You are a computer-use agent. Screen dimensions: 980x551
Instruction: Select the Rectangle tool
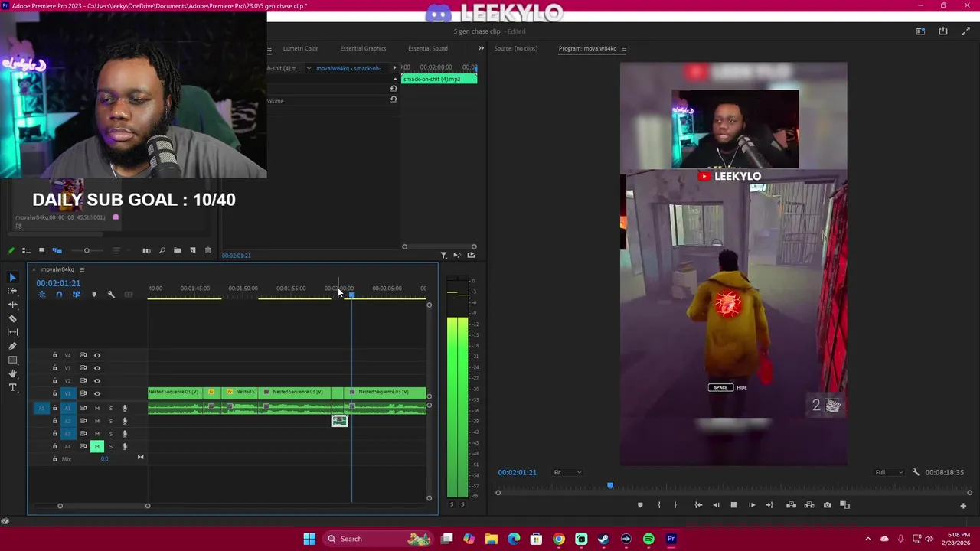coord(13,360)
